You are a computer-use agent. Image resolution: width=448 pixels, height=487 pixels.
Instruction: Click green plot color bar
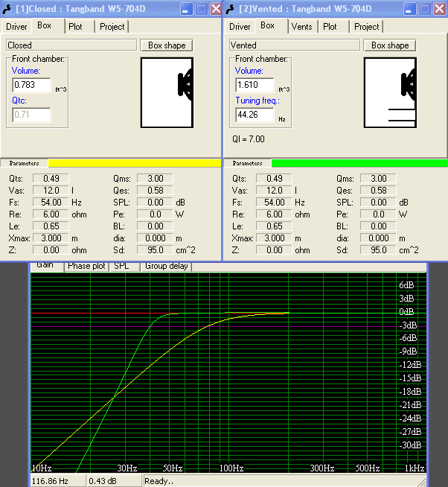click(x=359, y=163)
